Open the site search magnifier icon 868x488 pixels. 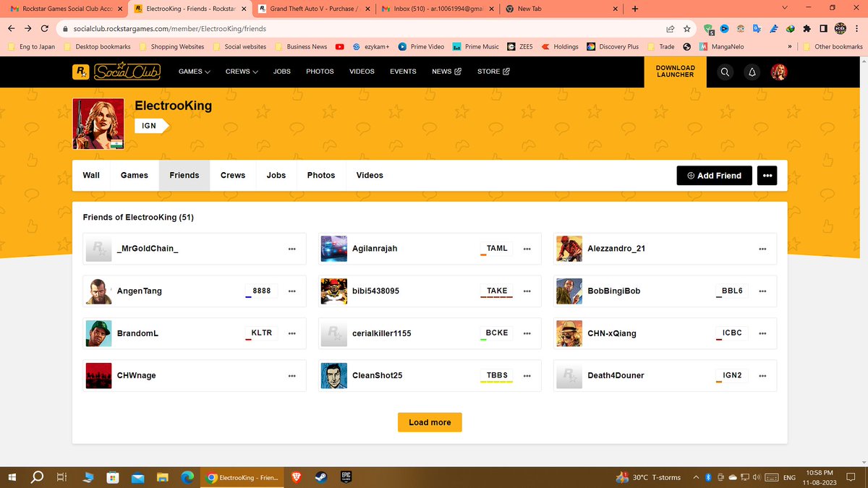[726, 72]
